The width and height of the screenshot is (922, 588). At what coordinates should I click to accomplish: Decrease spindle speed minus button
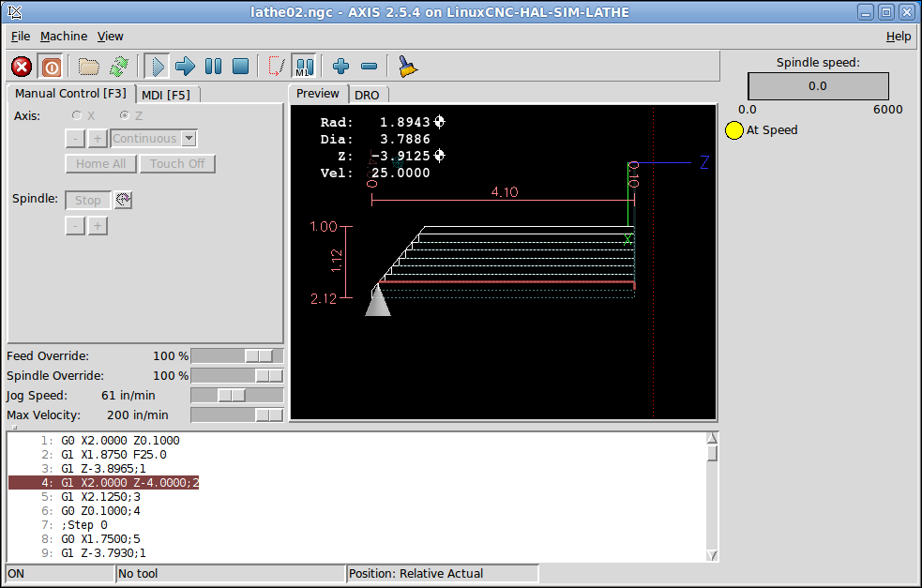click(x=75, y=226)
